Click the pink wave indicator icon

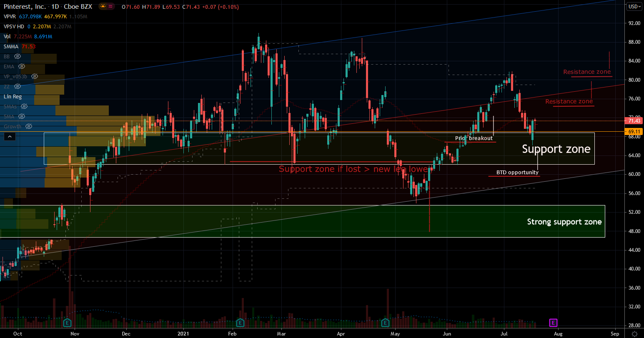(x=111, y=7)
